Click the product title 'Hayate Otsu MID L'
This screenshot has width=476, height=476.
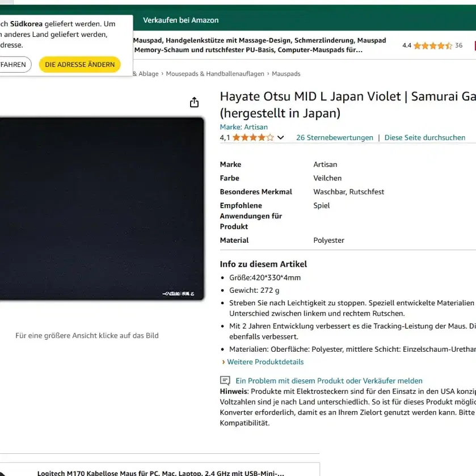(x=348, y=105)
